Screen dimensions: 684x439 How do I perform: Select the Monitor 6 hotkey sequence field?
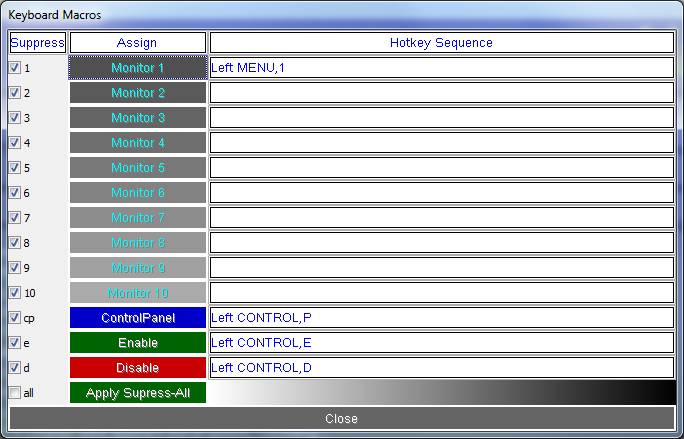(x=442, y=192)
